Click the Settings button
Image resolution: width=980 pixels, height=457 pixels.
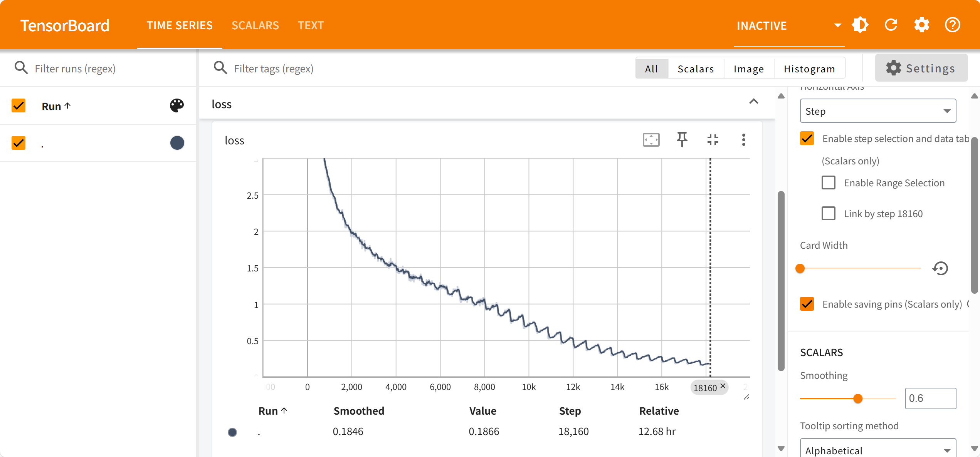pos(921,68)
